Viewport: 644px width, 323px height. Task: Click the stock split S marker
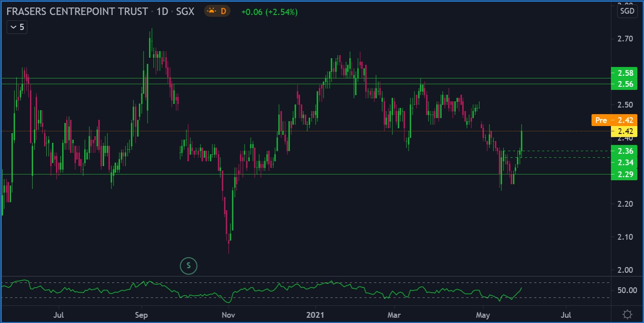tap(189, 265)
